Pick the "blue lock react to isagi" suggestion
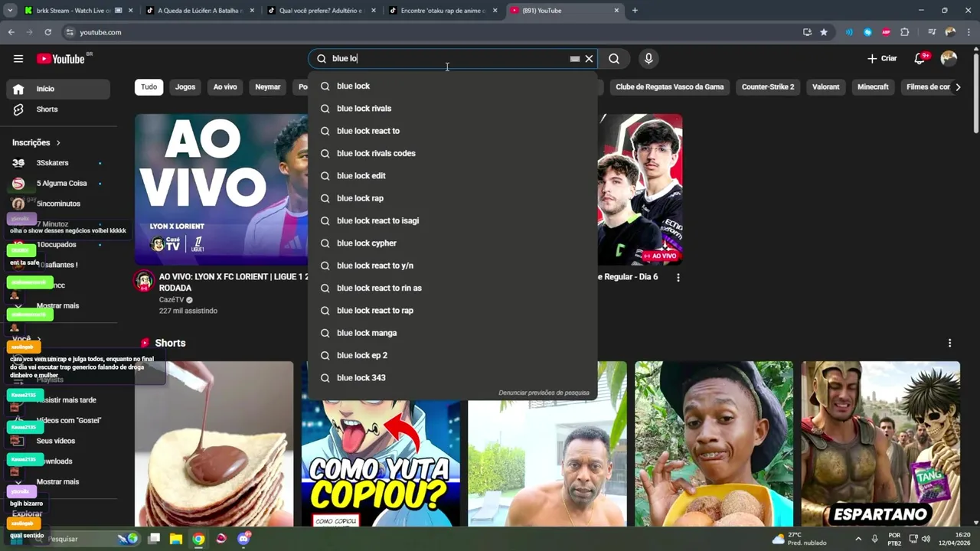Image resolution: width=980 pixels, height=551 pixels. click(x=452, y=220)
